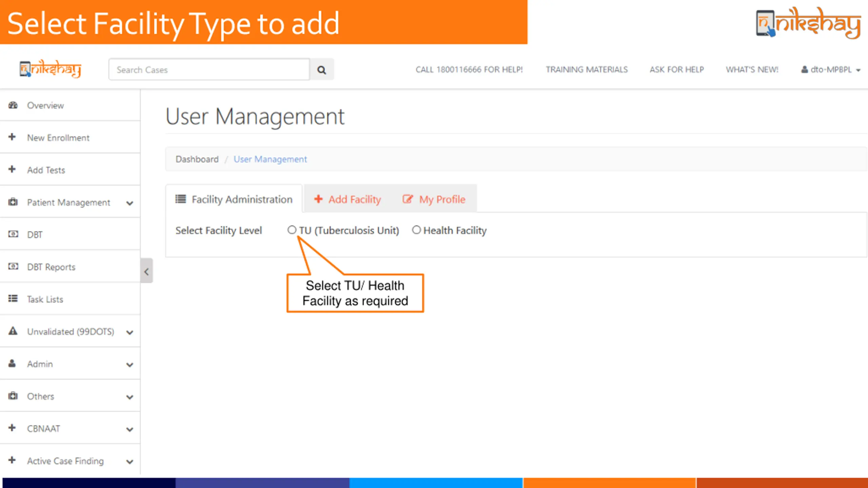Click the My Profile edit icon

[x=408, y=199]
